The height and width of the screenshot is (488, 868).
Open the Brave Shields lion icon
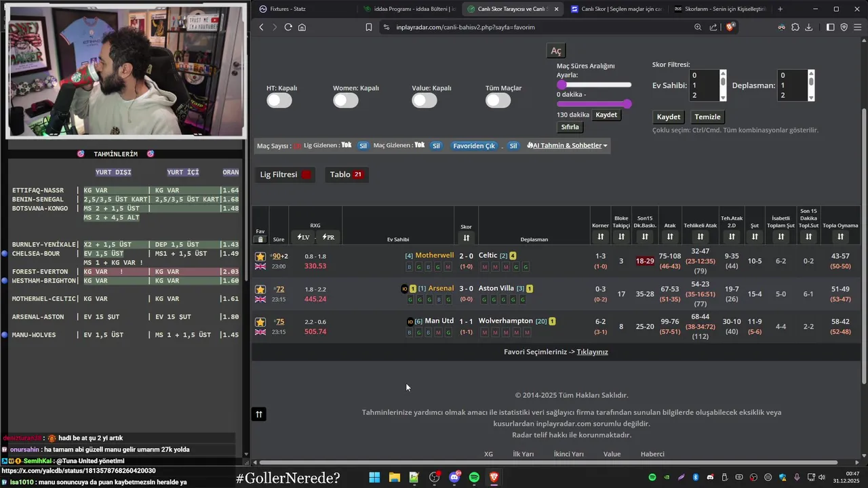[x=730, y=27]
